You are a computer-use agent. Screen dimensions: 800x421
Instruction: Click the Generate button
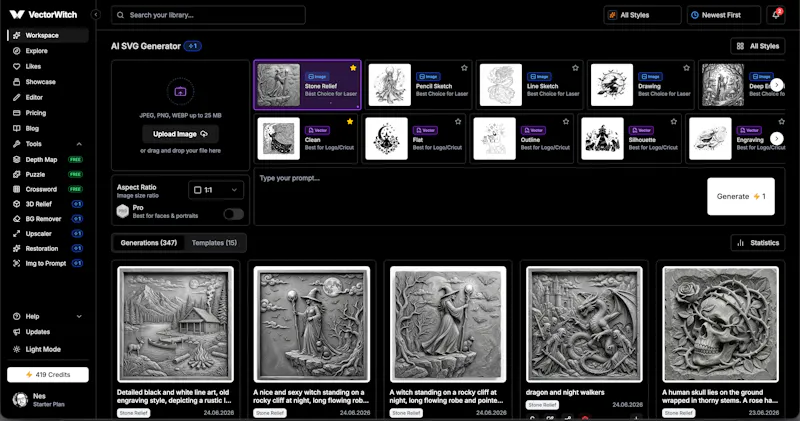coord(741,196)
